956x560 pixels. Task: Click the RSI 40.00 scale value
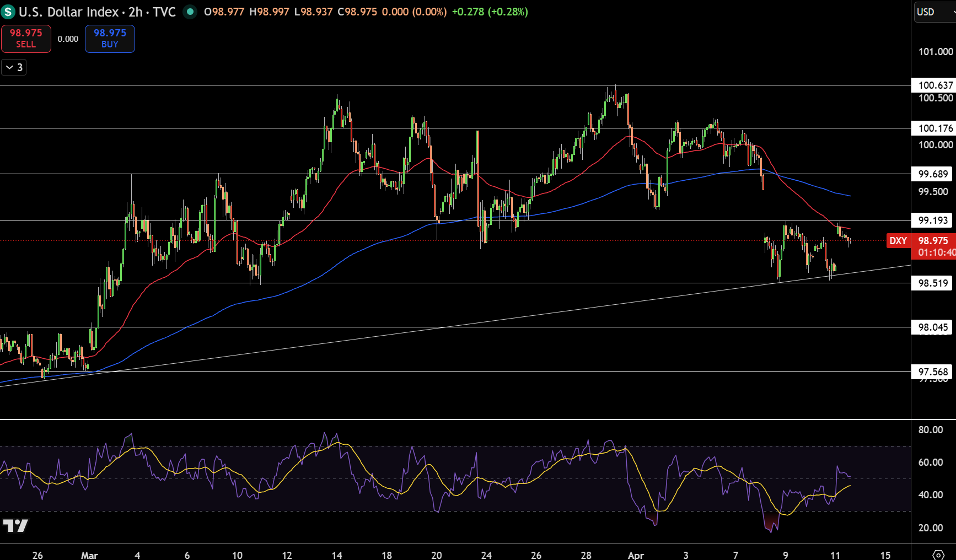[x=931, y=494]
